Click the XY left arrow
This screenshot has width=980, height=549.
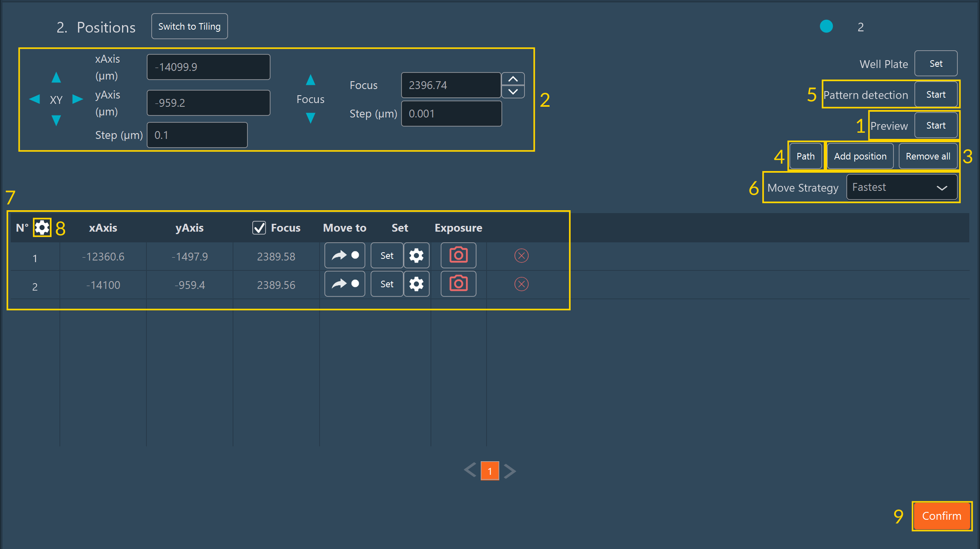[x=35, y=99]
